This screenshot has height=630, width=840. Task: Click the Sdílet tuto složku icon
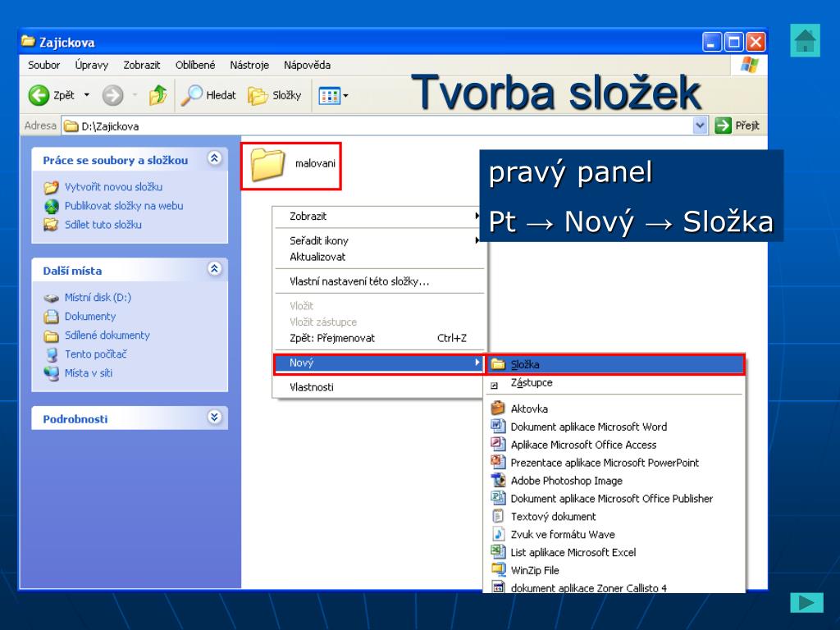(51, 225)
